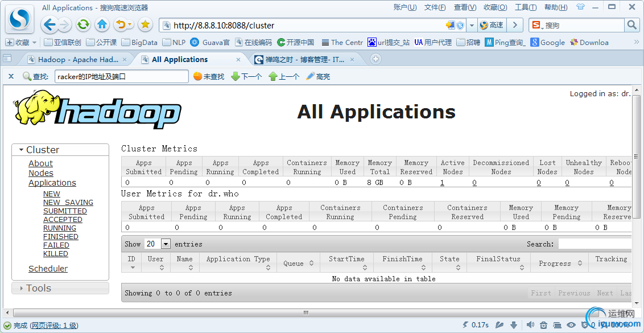
Task: Open the 文件(F) menu
Action: tap(435, 7)
